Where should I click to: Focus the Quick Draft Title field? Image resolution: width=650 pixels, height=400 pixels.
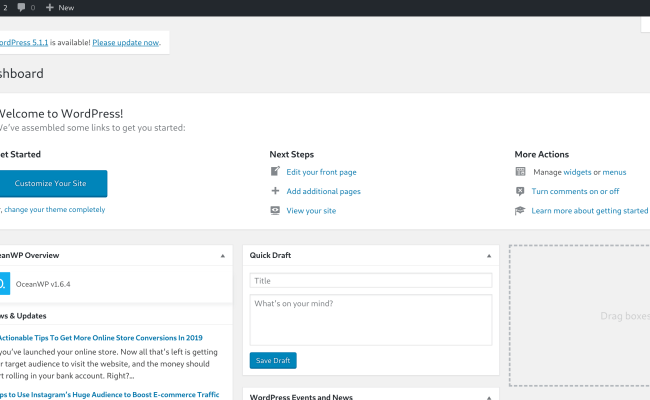point(371,281)
